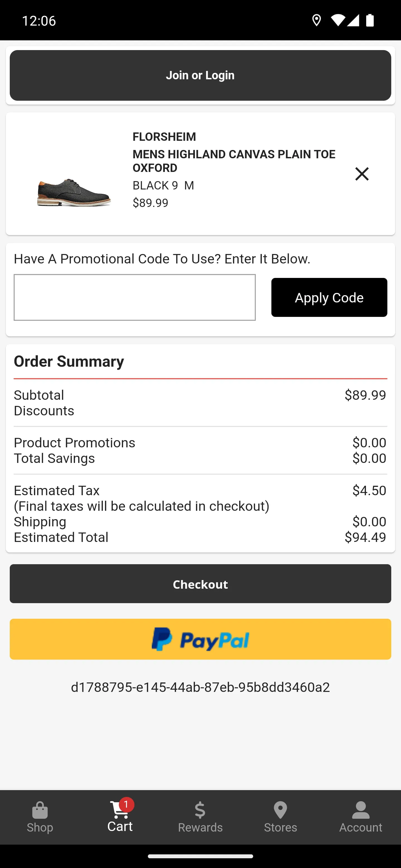Image resolution: width=401 pixels, height=868 pixels.
Task: Tap the location icon in status bar
Action: pos(316,21)
